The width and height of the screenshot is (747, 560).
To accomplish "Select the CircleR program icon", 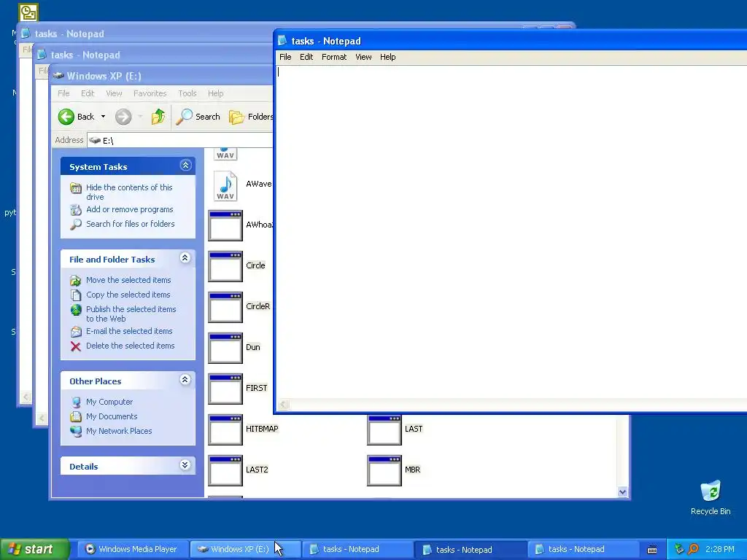I will click(225, 308).
